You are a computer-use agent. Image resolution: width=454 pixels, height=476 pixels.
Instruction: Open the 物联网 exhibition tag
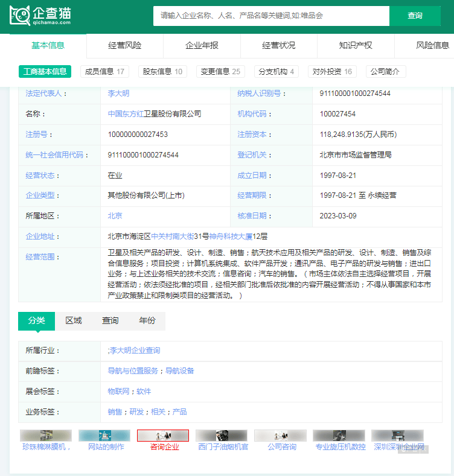click(118, 392)
